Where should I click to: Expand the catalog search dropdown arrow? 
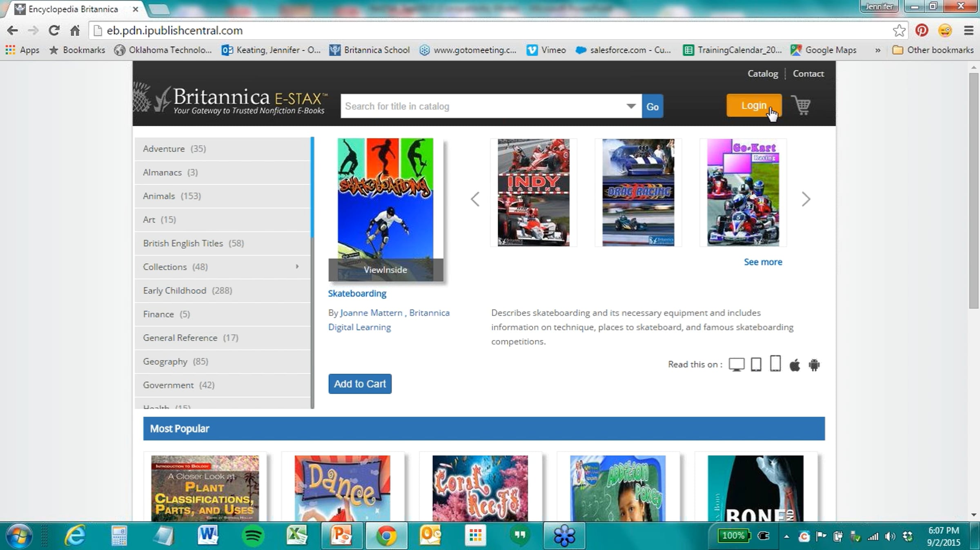click(x=631, y=106)
